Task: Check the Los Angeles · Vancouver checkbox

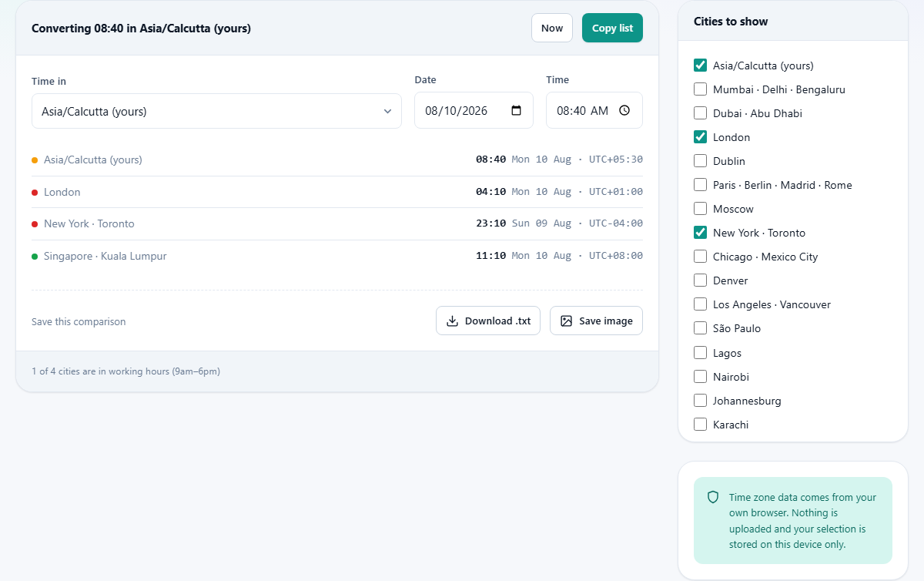Action: coord(700,304)
